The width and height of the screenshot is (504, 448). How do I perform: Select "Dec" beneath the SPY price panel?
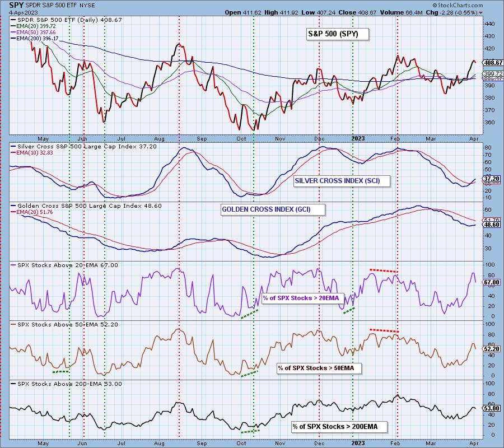coord(319,139)
